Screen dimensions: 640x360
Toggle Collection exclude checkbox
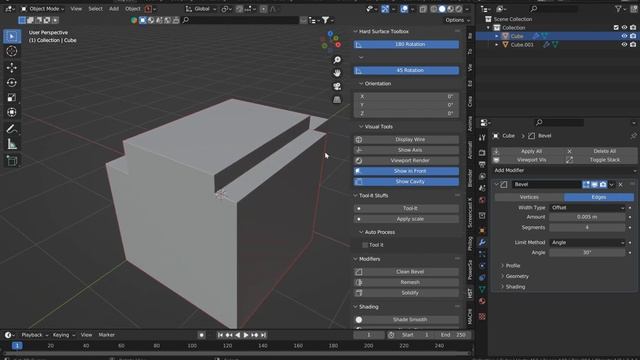coord(616,28)
